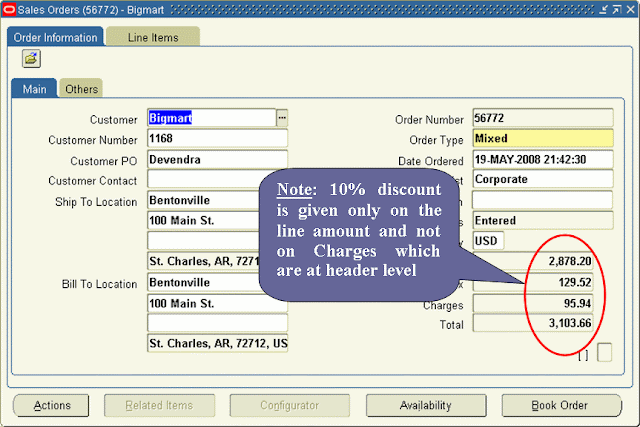Viewport: 640px width, 427px height.
Task: Click the Date Ordered field
Action: click(x=543, y=159)
